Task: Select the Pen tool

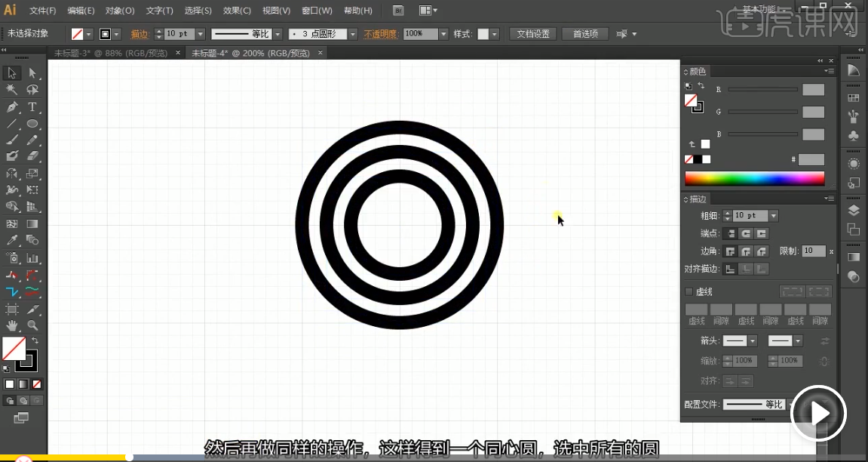Action: (12, 107)
